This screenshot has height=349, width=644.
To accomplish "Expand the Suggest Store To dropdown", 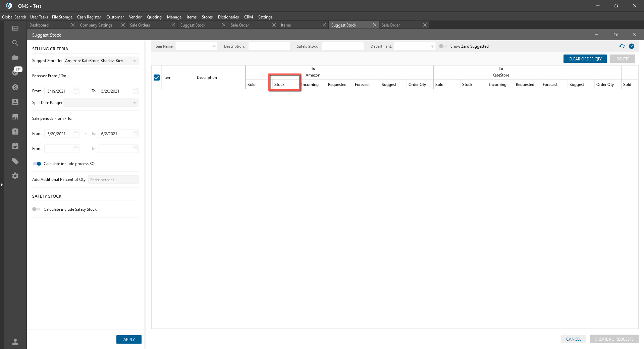I will coord(135,61).
